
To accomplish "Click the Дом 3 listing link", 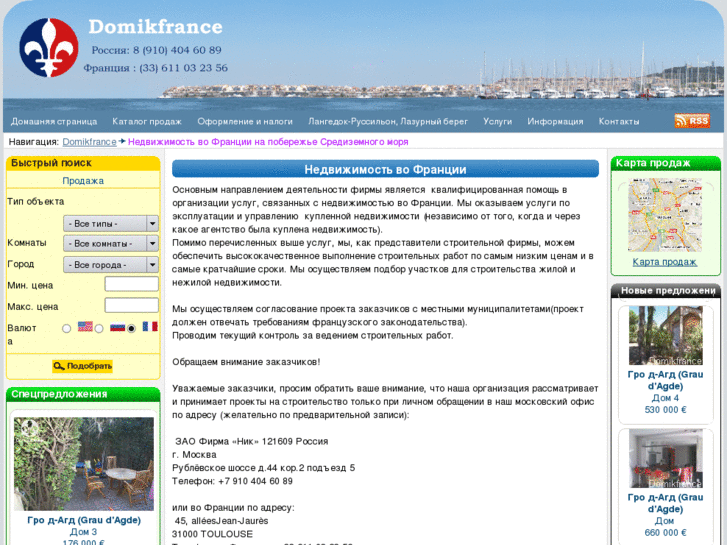I will pyautogui.click(x=83, y=532).
